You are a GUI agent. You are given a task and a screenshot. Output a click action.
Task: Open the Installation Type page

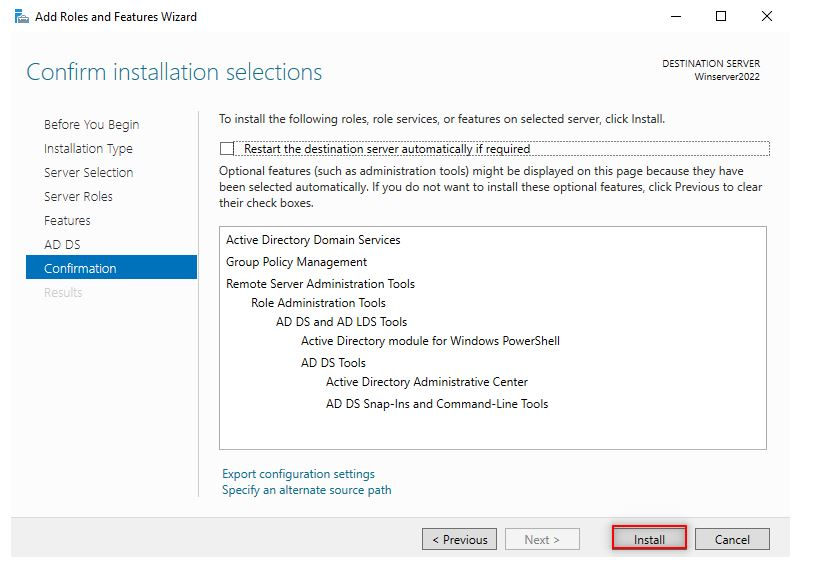pos(88,149)
